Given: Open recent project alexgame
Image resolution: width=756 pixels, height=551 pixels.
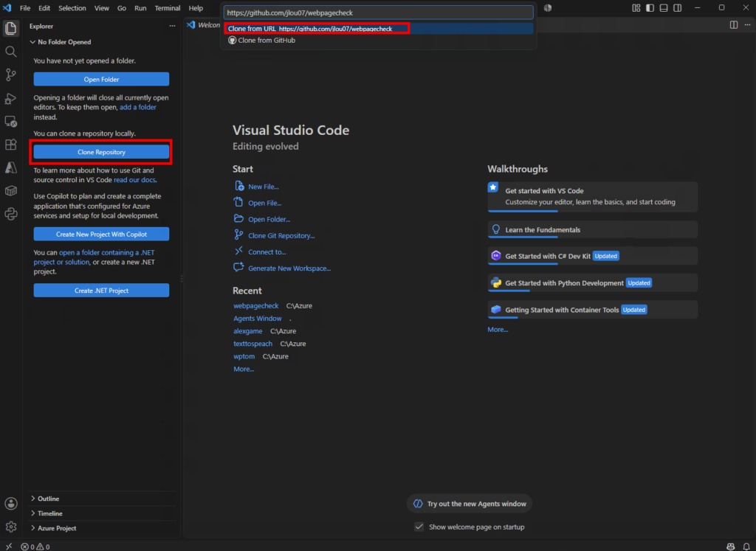Looking at the screenshot, I should [x=248, y=331].
